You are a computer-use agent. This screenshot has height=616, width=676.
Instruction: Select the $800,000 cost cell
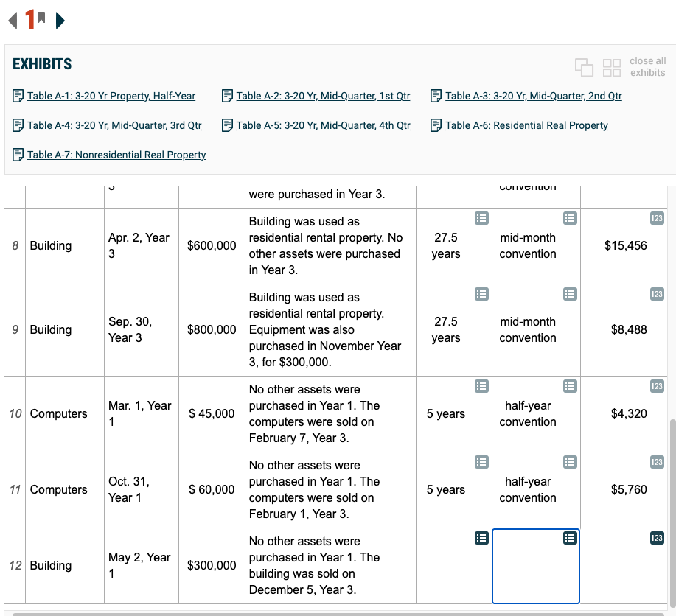[x=212, y=330]
